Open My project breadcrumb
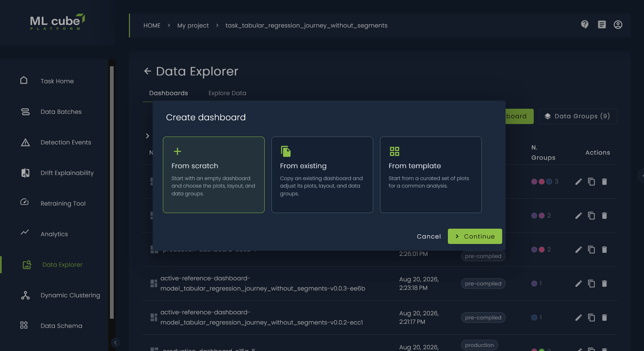Image resolution: width=644 pixels, height=351 pixels. [x=193, y=25]
